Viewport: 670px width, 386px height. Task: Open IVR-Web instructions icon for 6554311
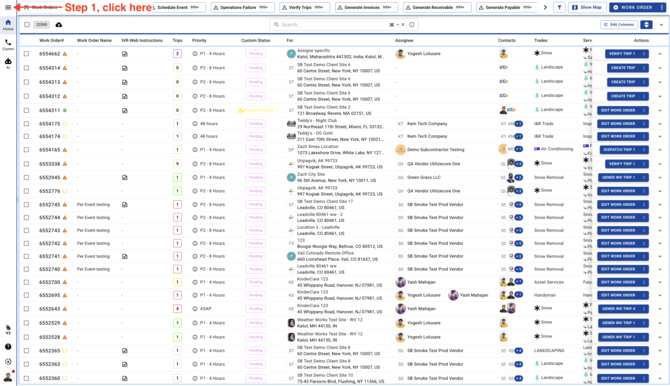pos(125,110)
